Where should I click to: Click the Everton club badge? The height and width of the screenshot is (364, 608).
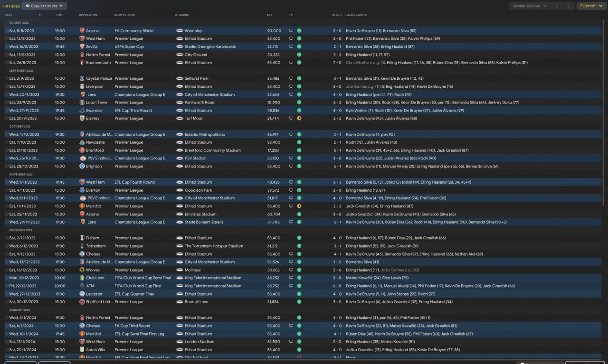pos(82,190)
